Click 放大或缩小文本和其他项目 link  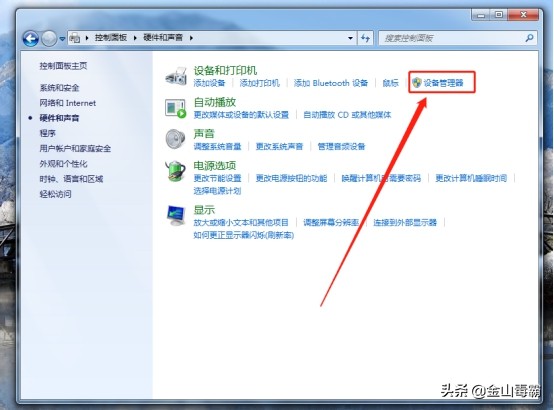pyautogui.click(x=241, y=222)
